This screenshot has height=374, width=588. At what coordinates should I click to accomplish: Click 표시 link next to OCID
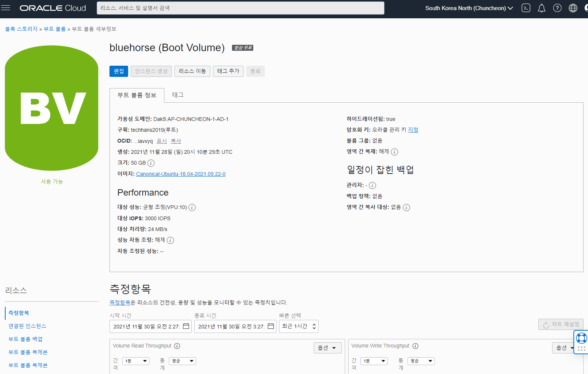[x=162, y=141]
